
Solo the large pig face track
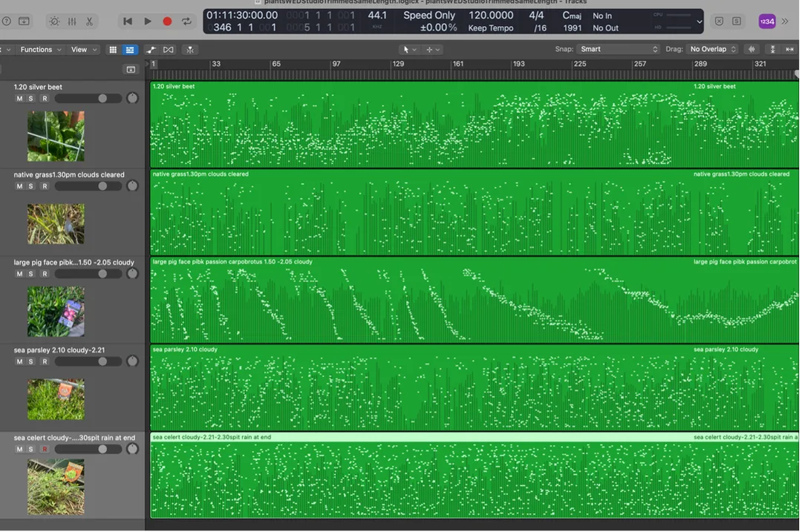click(30, 275)
